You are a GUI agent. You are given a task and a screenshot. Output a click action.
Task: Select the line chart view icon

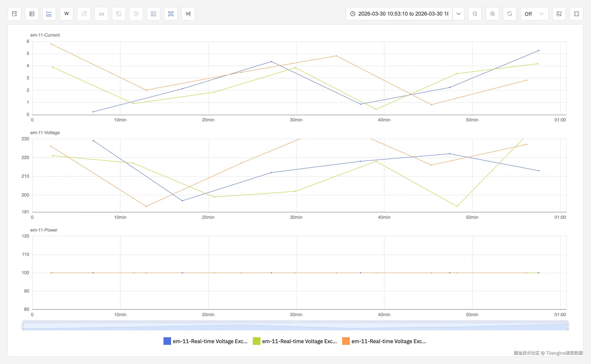pos(49,14)
